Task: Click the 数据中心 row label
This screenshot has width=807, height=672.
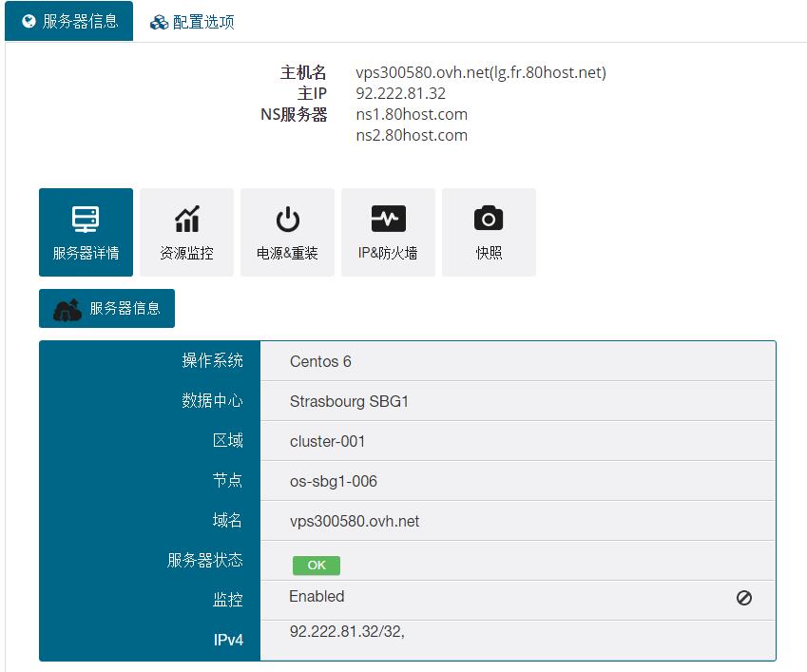Action: click(x=212, y=400)
